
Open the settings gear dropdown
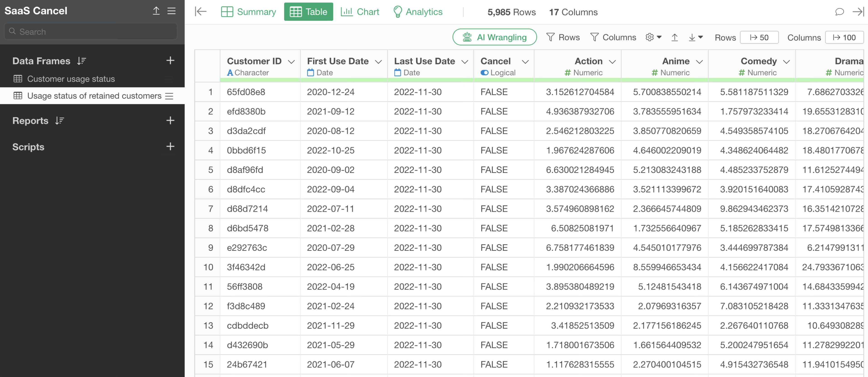pyautogui.click(x=653, y=37)
